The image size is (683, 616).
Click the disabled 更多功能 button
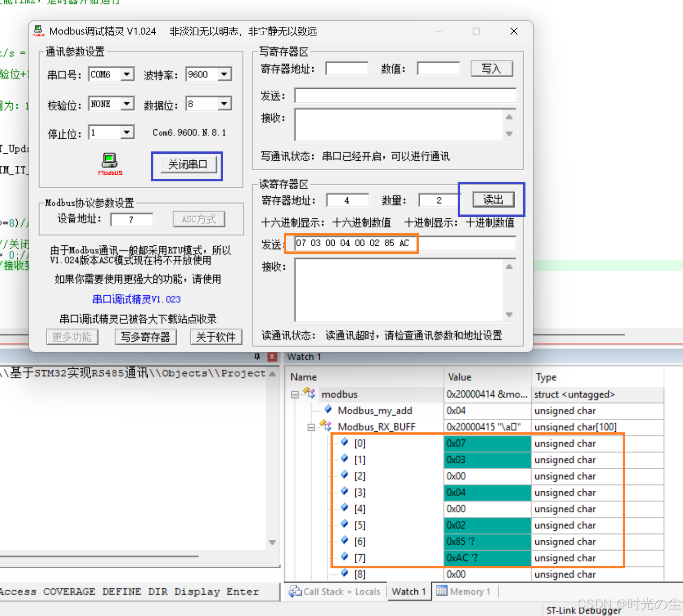tap(72, 337)
